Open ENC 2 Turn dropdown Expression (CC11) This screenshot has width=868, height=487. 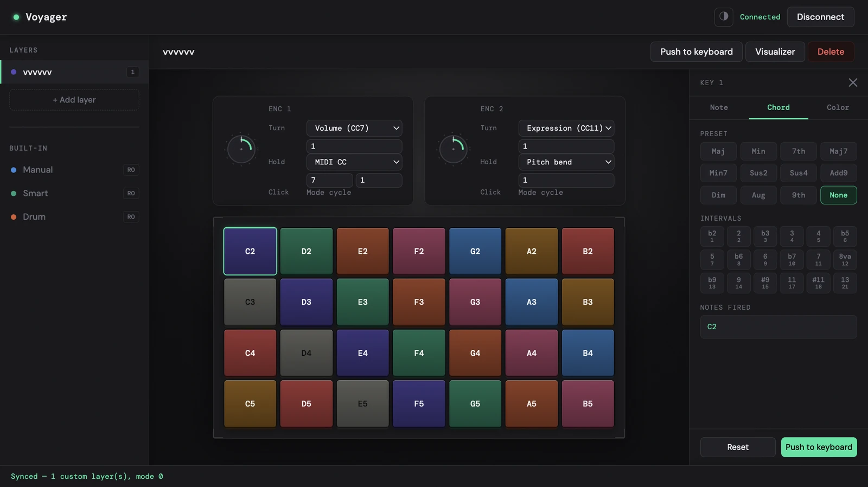pos(566,128)
